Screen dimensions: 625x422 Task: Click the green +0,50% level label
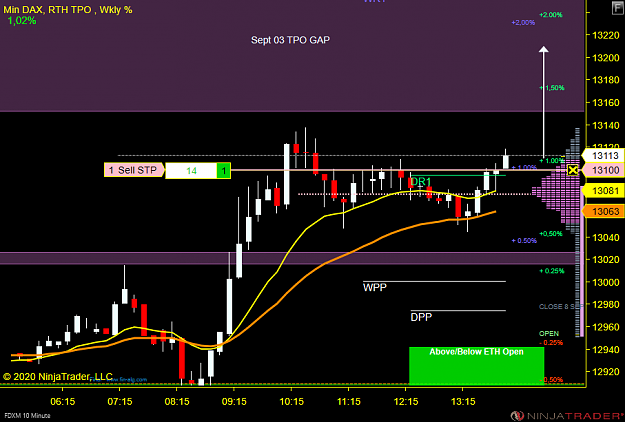[550, 234]
